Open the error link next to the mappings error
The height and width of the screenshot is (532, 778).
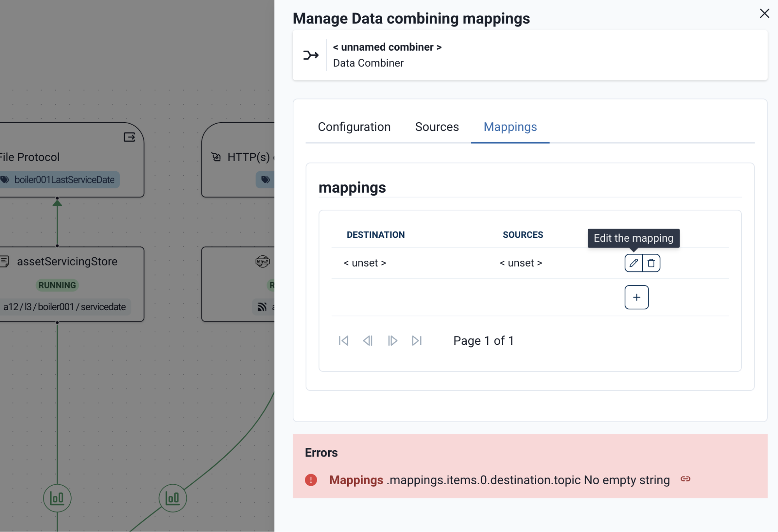(x=685, y=479)
